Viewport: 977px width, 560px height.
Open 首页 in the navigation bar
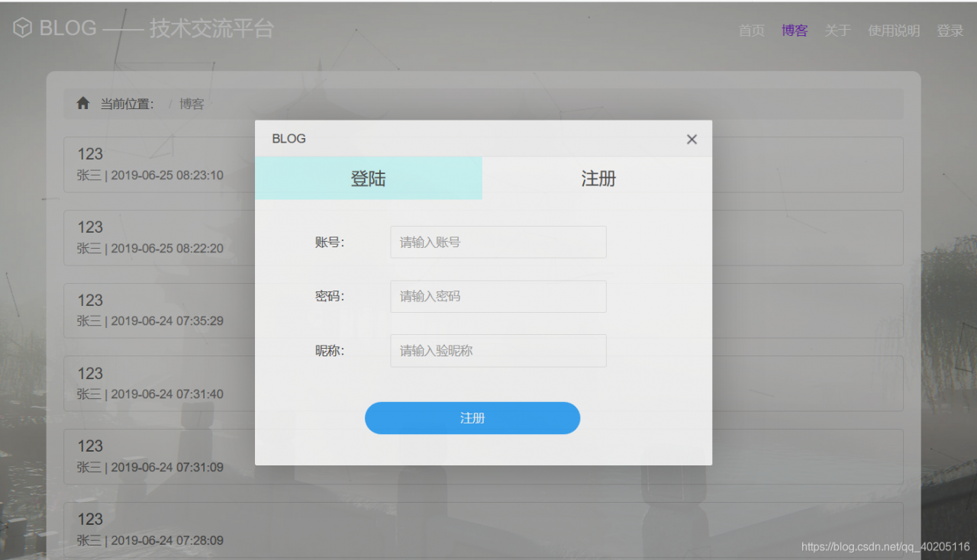pyautogui.click(x=752, y=31)
